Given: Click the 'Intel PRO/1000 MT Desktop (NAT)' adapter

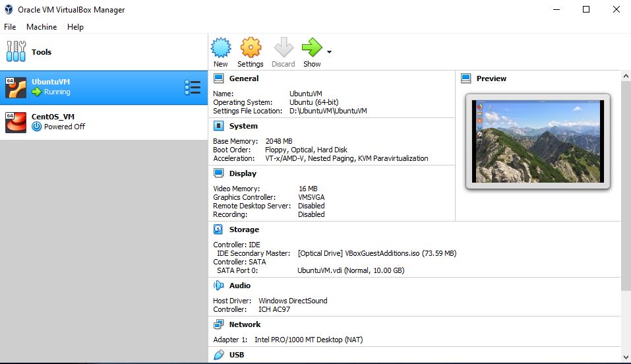Looking at the screenshot, I should (x=309, y=340).
